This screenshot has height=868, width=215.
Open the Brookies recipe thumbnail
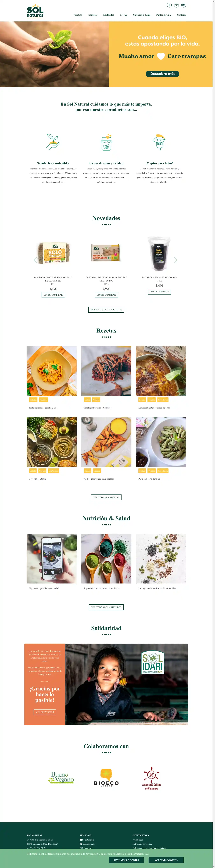point(106,371)
